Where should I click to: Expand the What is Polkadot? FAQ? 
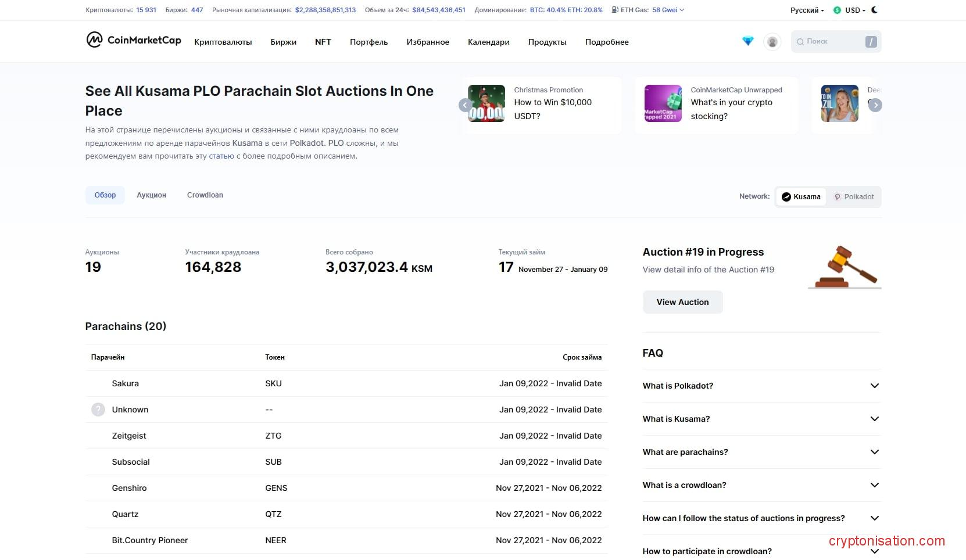click(761, 386)
